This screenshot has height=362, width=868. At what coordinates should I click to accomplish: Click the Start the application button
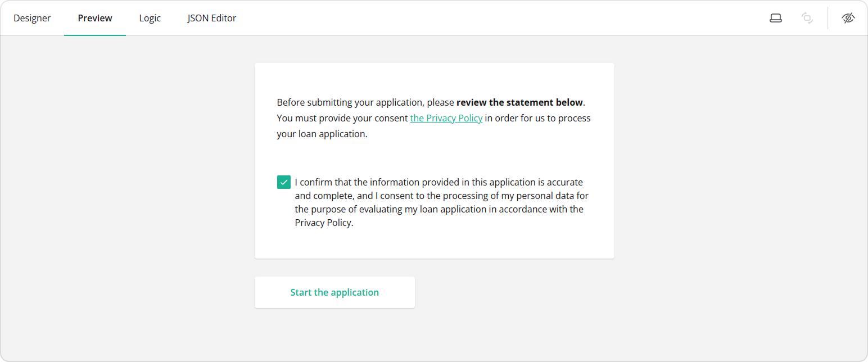coord(334,292)
